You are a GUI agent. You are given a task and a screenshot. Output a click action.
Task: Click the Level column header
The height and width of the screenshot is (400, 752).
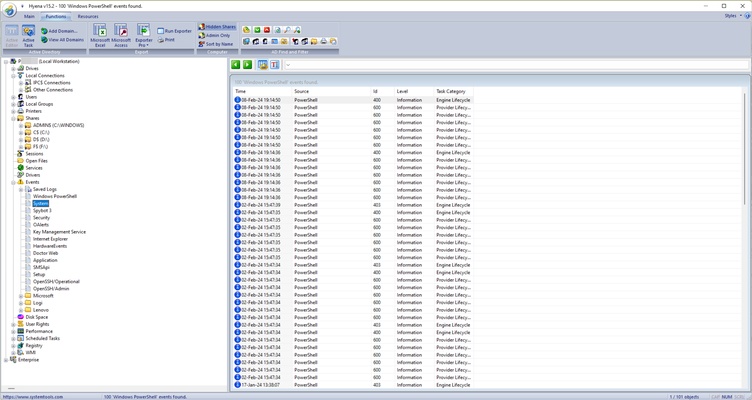(413, 91)
